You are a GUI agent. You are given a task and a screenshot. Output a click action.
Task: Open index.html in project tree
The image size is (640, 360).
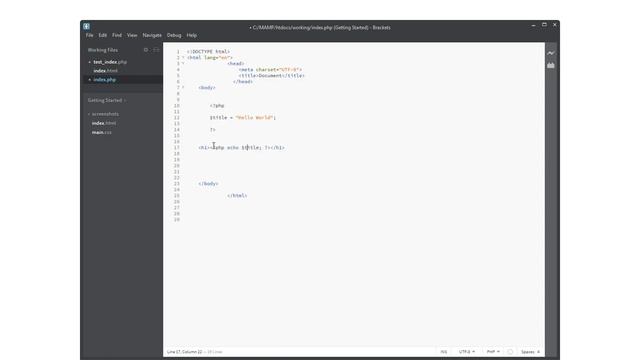[104, 123]
